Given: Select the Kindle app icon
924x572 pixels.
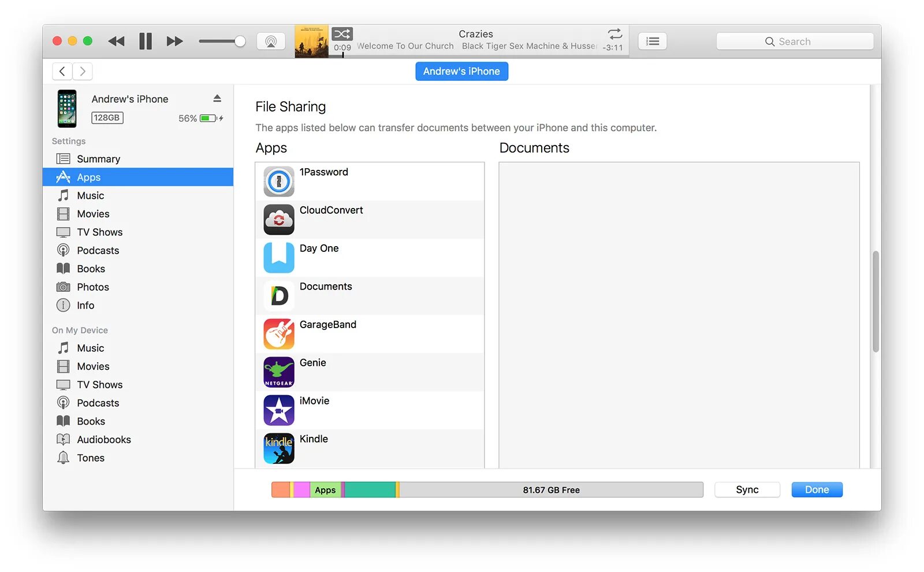Looking at the screenshot, I should [279, 448].
